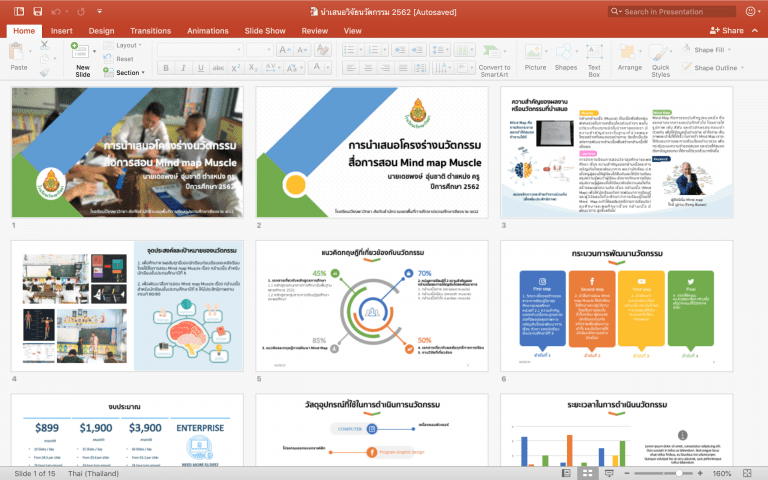Screen dimensions: 768x480
Task: Select slide 5 thumbnail with circular diagram
Action: pos(372,306)
